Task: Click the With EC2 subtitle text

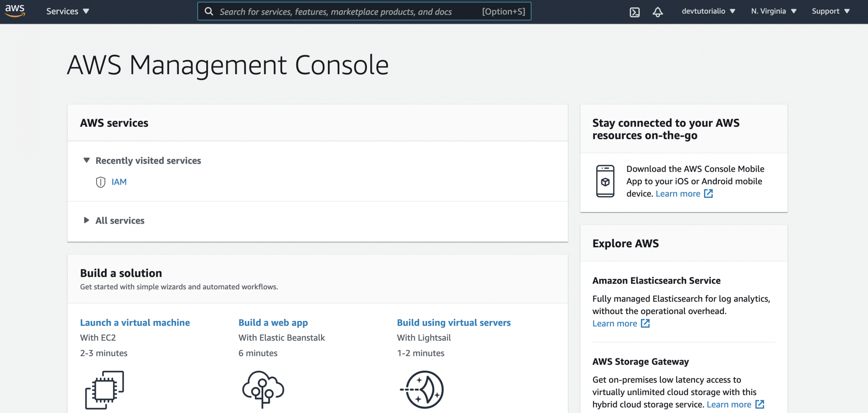Action: (x=98, y=337)
